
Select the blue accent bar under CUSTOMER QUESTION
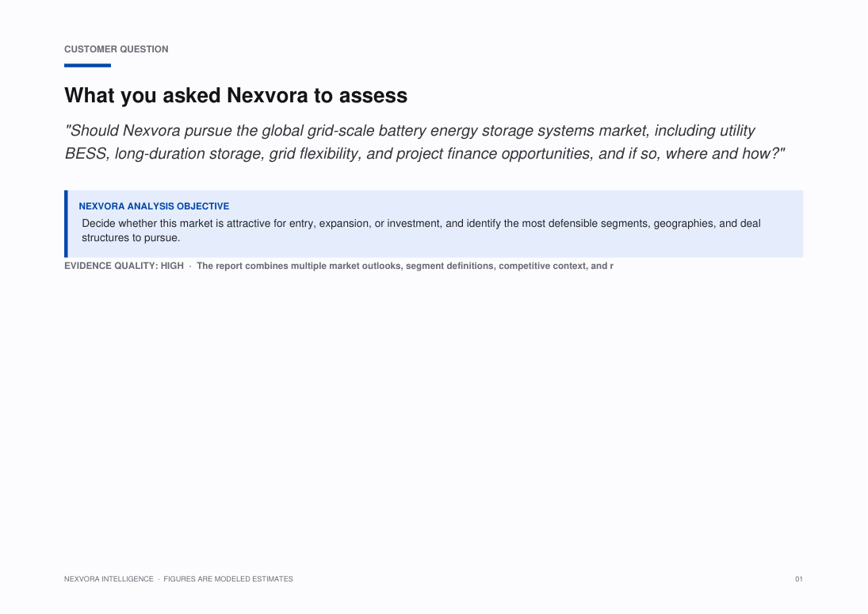(87, 65)
